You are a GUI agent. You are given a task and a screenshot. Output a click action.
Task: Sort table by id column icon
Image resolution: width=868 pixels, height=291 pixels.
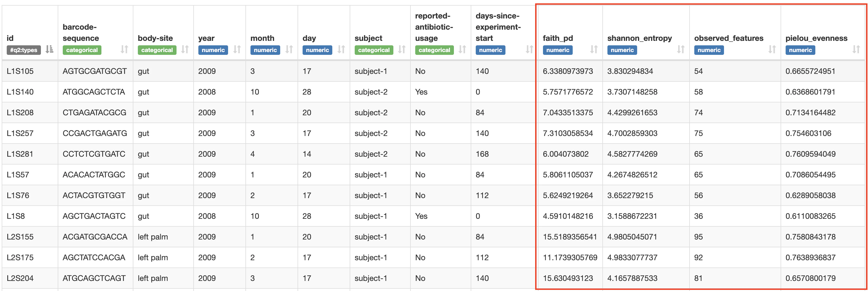click(x=50, y=50)
